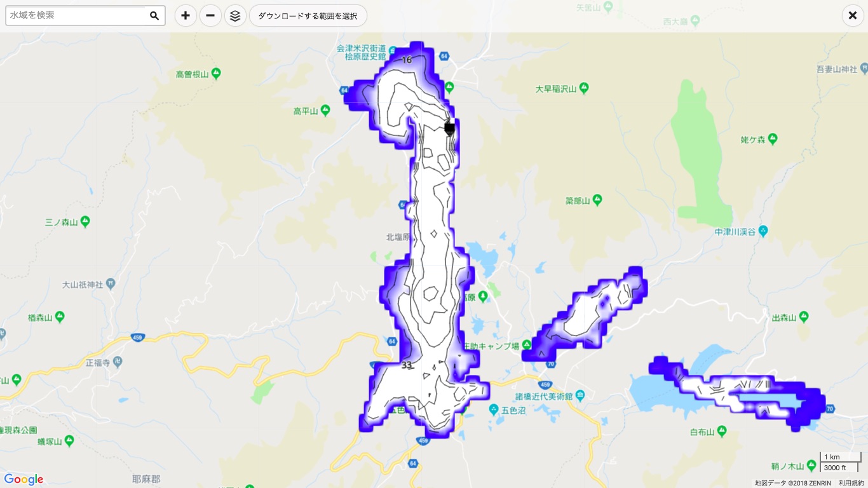Select the 大山祇神社 shrine marker
Viewport: 868px width, 488px height.
pos(111,284)
